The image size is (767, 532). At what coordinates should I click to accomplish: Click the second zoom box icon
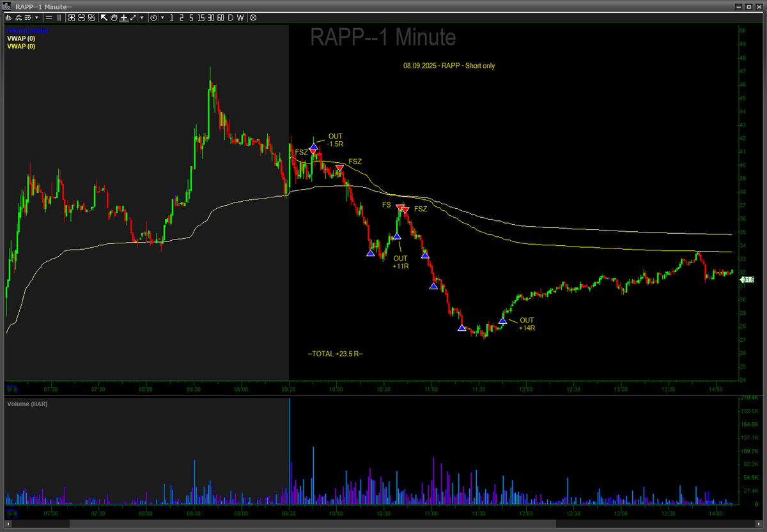tap(81, 18)
